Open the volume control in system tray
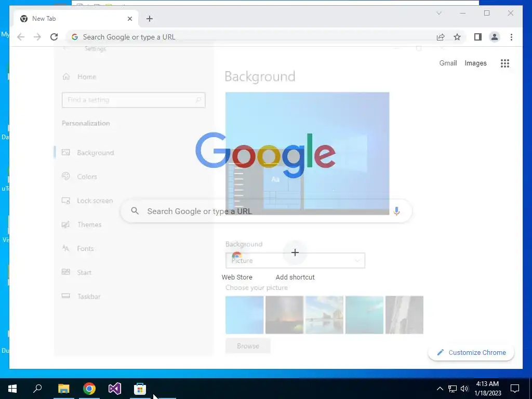 click(x=464, y=389)
